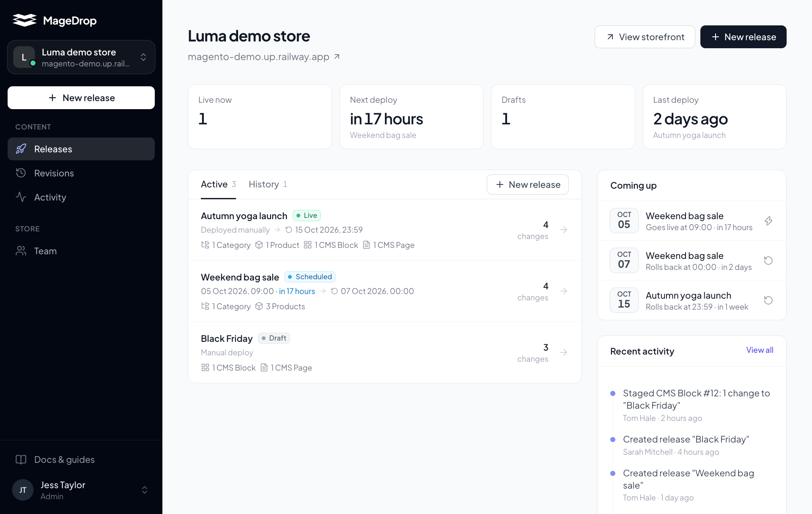
Task: Click the Live status badge on Autumn yoga launch
Action: [307, 215]
